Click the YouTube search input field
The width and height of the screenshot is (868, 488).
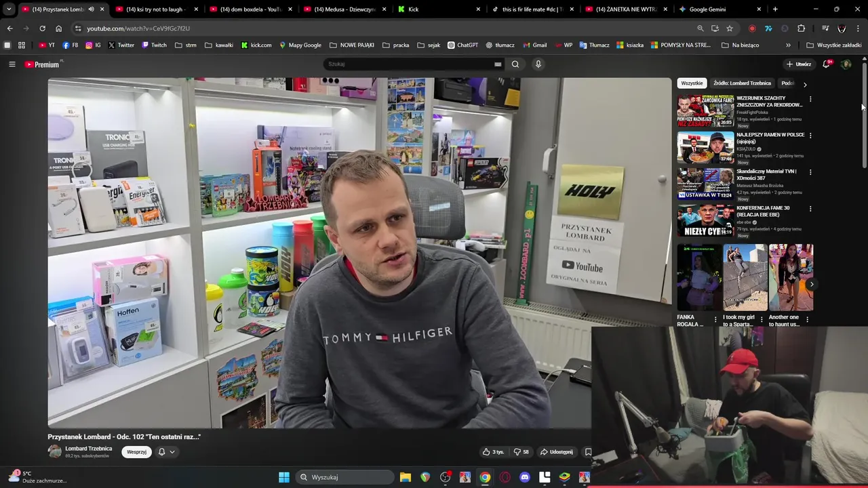coord(414,64)
